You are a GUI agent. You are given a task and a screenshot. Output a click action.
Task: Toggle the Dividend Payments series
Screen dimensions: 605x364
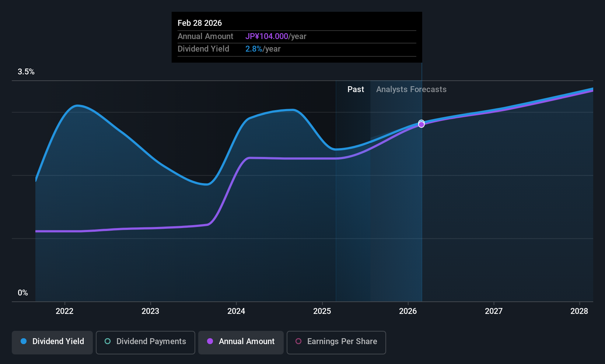(146, 343)
